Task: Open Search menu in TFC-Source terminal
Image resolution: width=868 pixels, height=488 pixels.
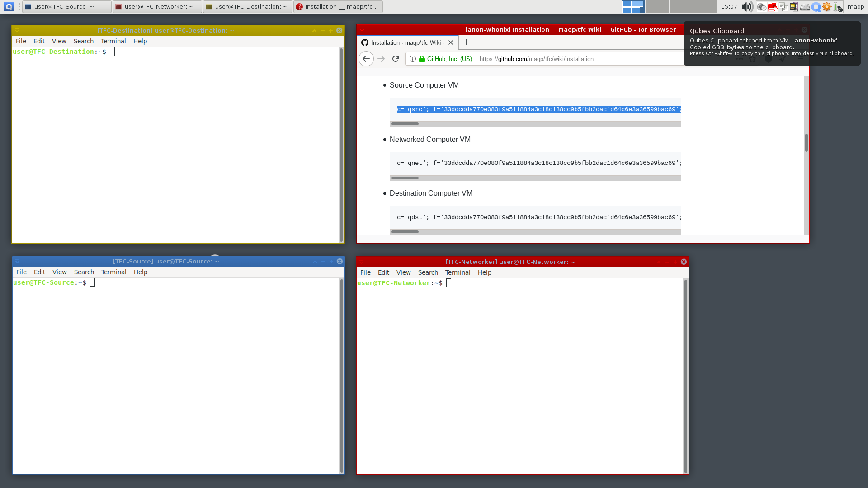Action: tap(84, 272)
